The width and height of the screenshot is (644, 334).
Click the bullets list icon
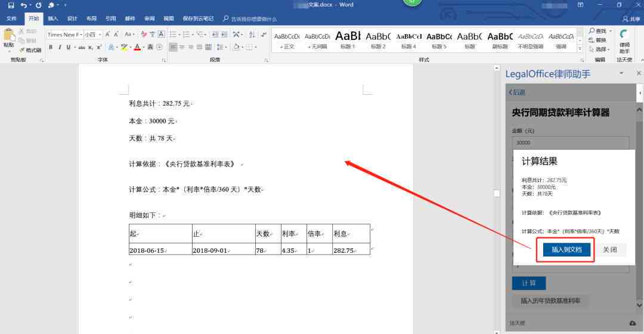[x=174, y=35]
